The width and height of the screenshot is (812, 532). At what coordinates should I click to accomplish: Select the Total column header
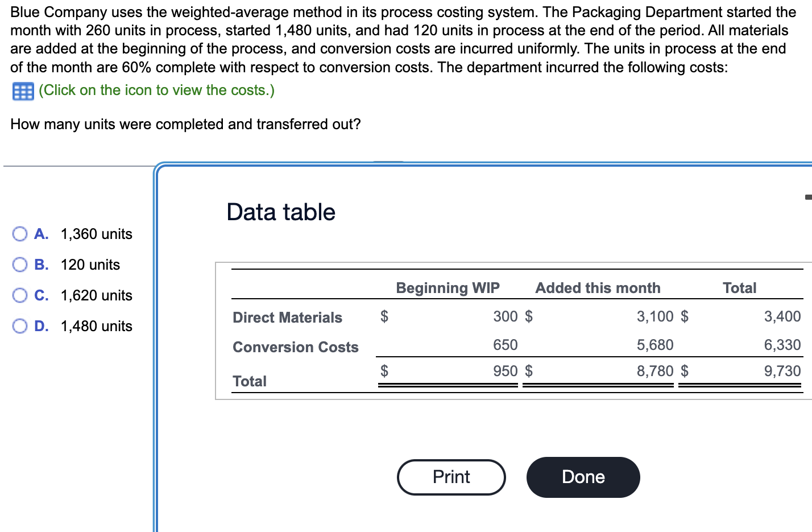point(739,288)
